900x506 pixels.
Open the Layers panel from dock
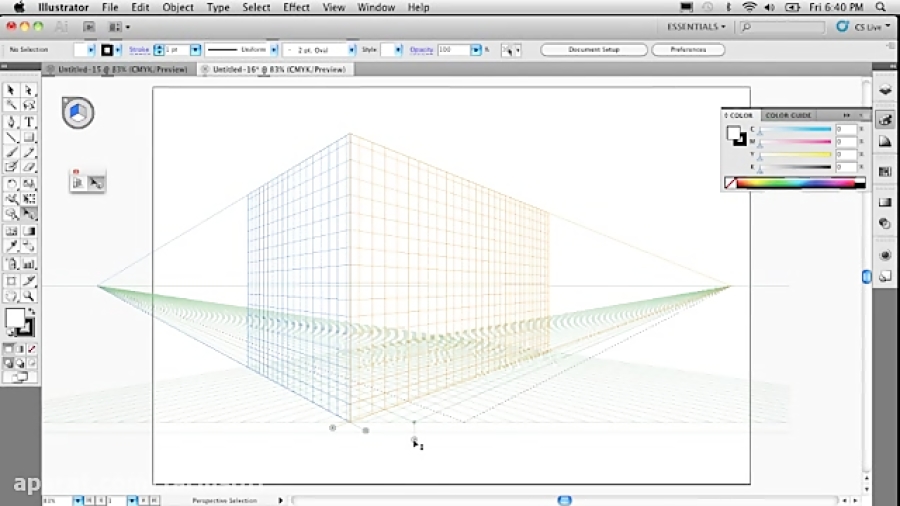click(x=885, y=89)
